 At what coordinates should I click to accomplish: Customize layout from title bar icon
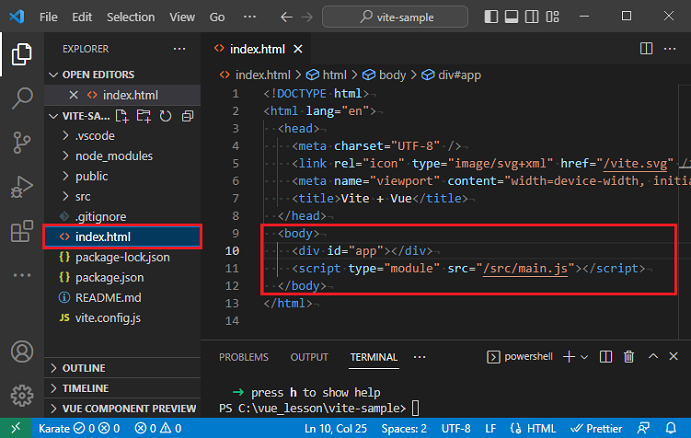(x=552, y=17)
